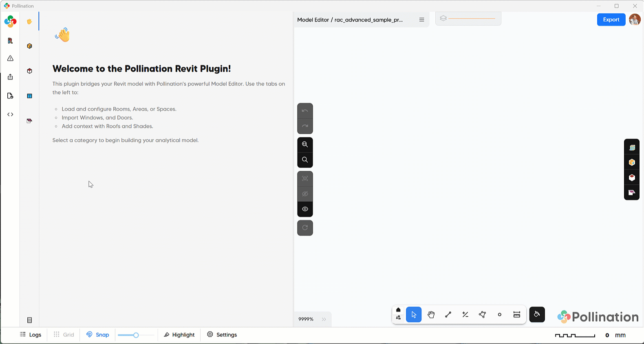Select the red-top cube tab

[29, 71]
